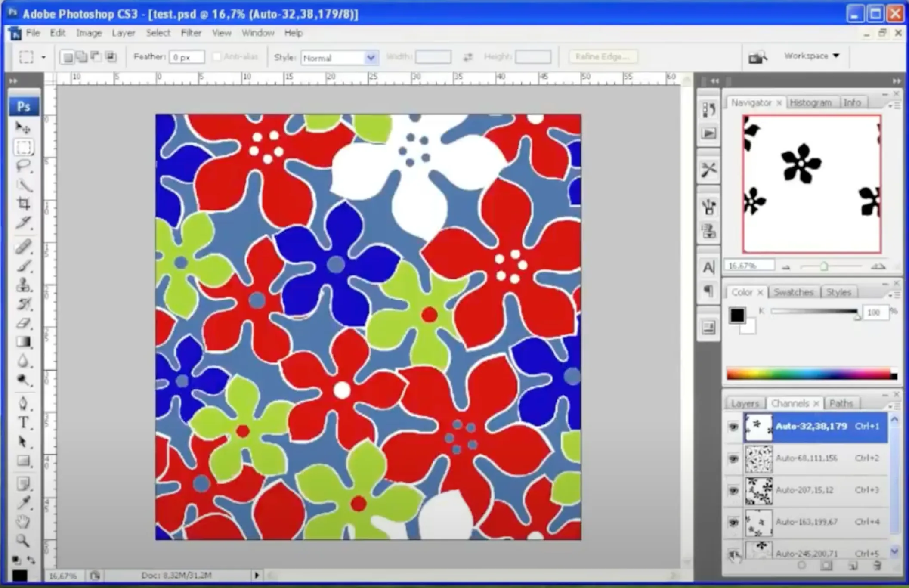
Task: Click the Feather input field
Action: (x=186, y=57)
